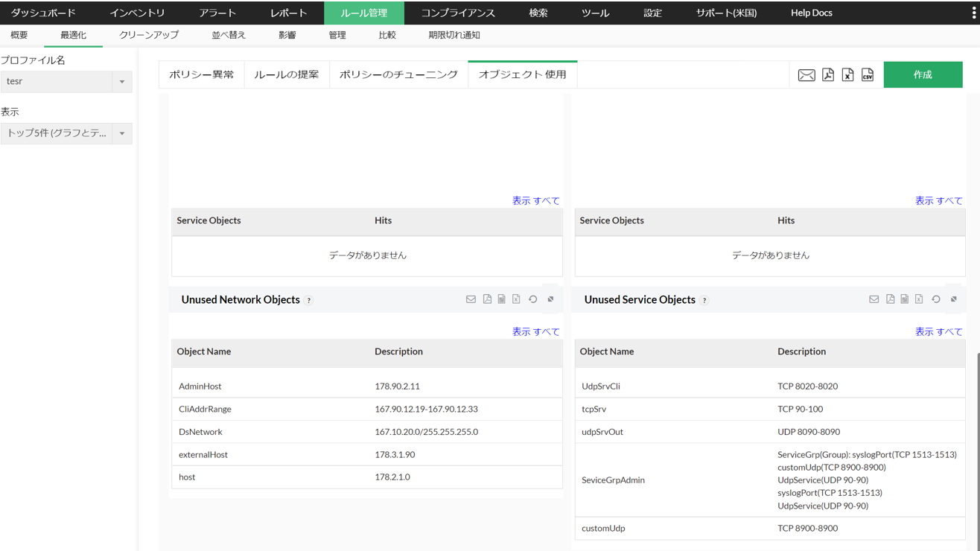Export the report as Excel from the top toolbar
This screenshot has width=980, height=551.
tap(847, 75)
